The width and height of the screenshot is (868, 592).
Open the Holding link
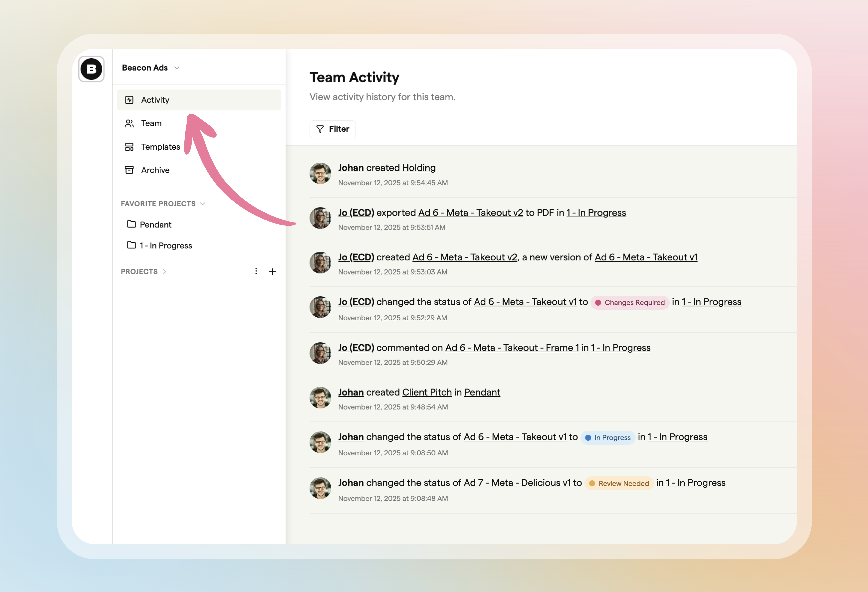pyautogui.click(x=419, y=168)
